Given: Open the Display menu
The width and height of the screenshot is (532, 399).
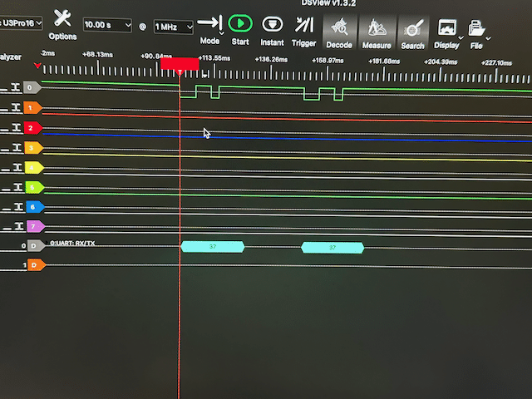Looking at the screenshot, I should [447, 32].
